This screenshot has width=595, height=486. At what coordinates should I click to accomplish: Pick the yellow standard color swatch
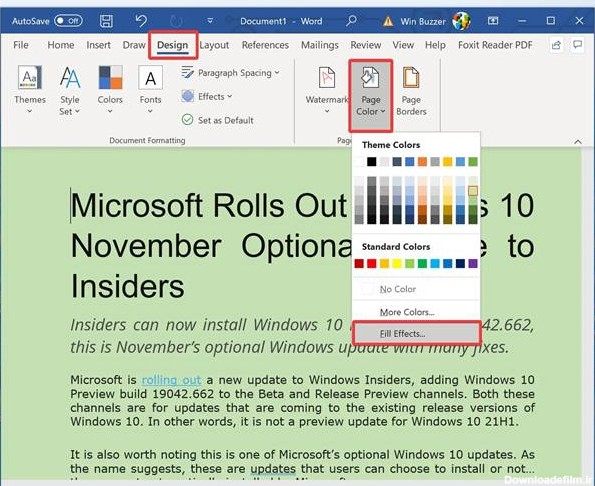(397, 263)
